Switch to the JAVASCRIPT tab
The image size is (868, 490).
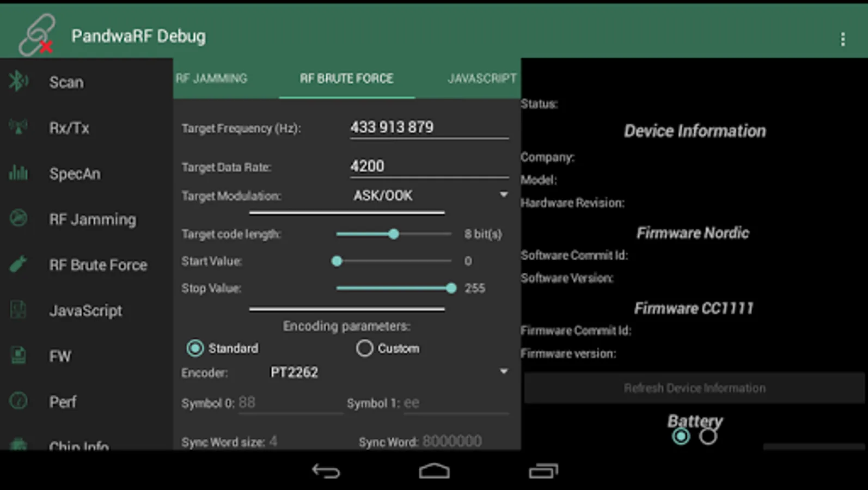pyautogui.click(x=481, y=78)
